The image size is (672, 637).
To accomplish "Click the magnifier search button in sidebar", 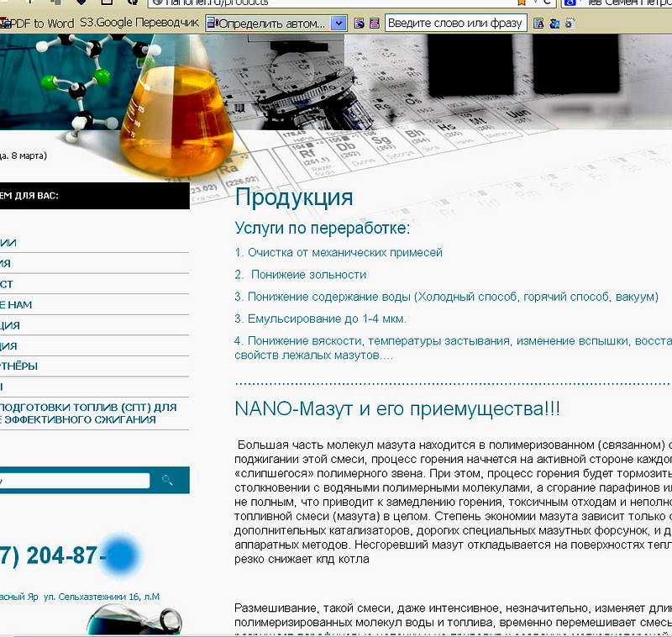I will (x=167, y=480).
